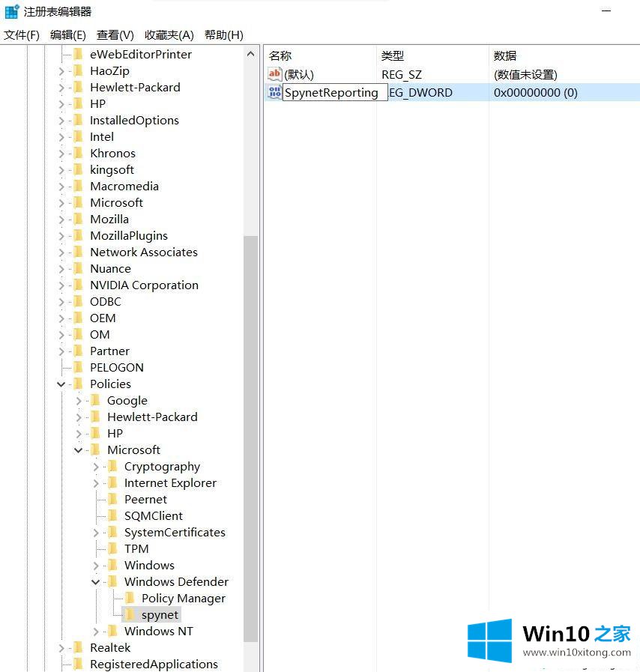Click the folder icon beside Windows NT
Image resolution: width=640 pixels, height=672 pixels.
(x=112, y=631)
